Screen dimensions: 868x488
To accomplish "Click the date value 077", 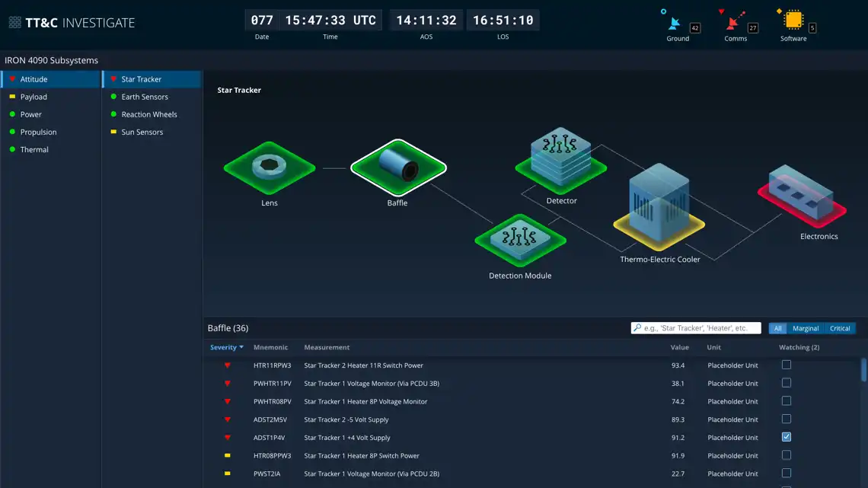I will pos(262,21).
